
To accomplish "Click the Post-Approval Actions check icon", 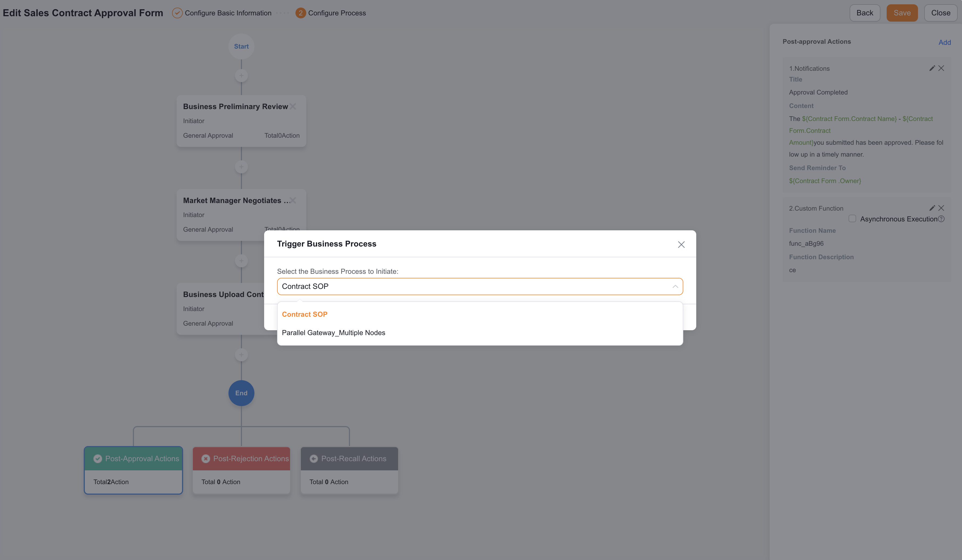I will tap(98, 458).
